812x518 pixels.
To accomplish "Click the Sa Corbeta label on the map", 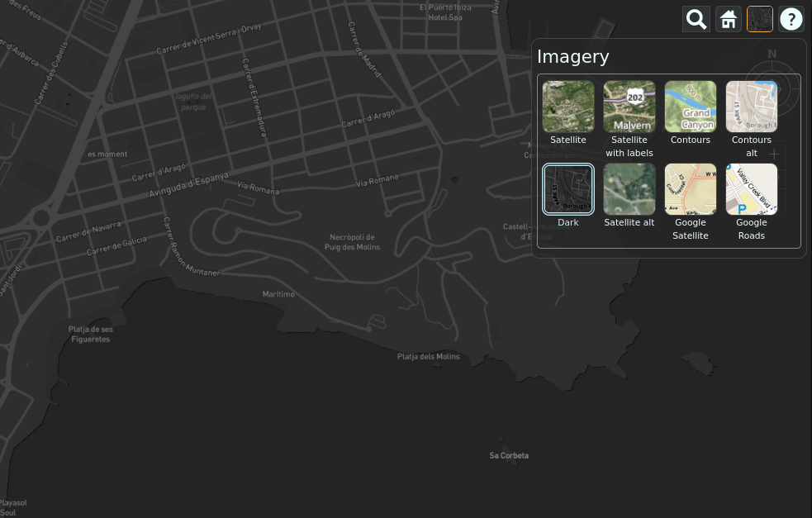I will 509,455.
